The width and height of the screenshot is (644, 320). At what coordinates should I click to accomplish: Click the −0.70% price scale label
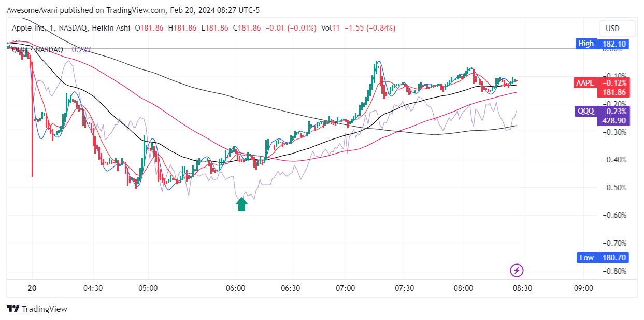tap(615, 243)
